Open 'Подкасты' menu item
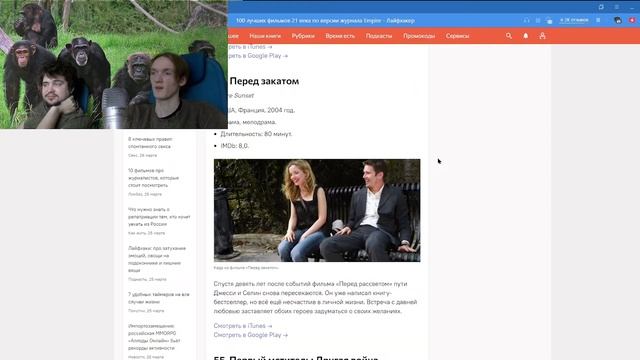640x360 pixels. 379,36
